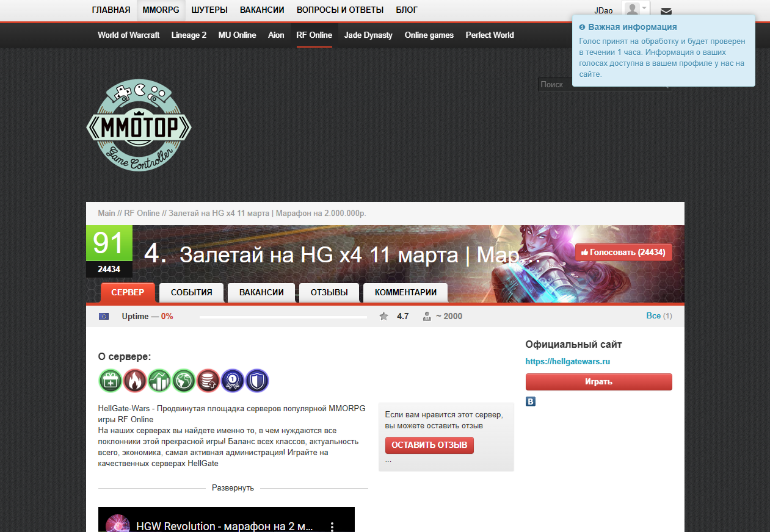This screenshot has height=532, width=770.
Task: Click the Официальный сайт heading
Action: pyautogui.click(x=574, y=344)
